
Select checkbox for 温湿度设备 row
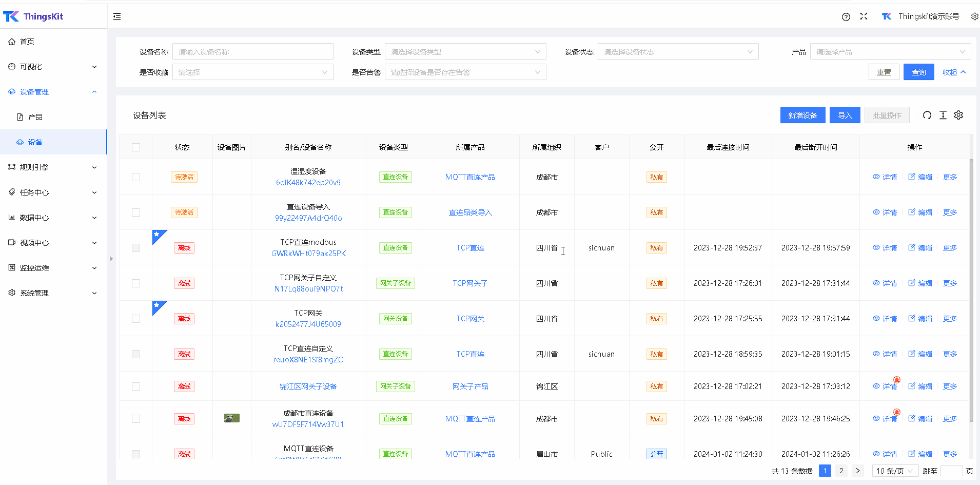click(x=136, y=177)
